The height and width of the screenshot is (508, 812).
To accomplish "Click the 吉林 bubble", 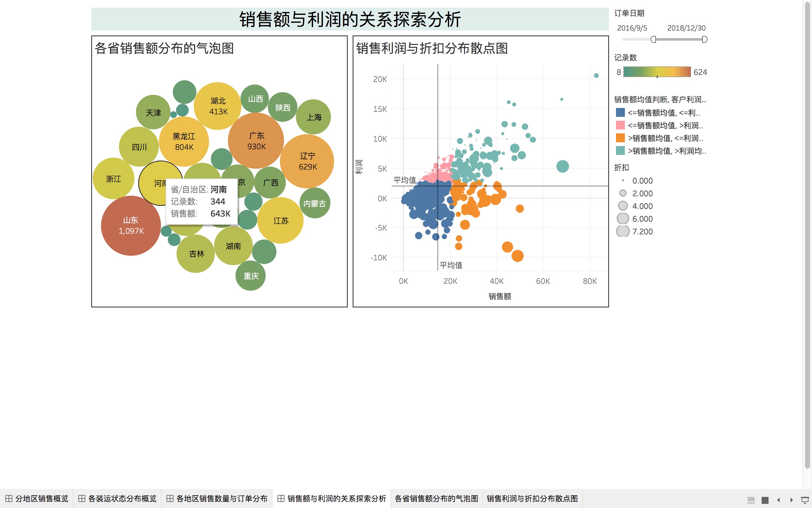I will point(196,254).
